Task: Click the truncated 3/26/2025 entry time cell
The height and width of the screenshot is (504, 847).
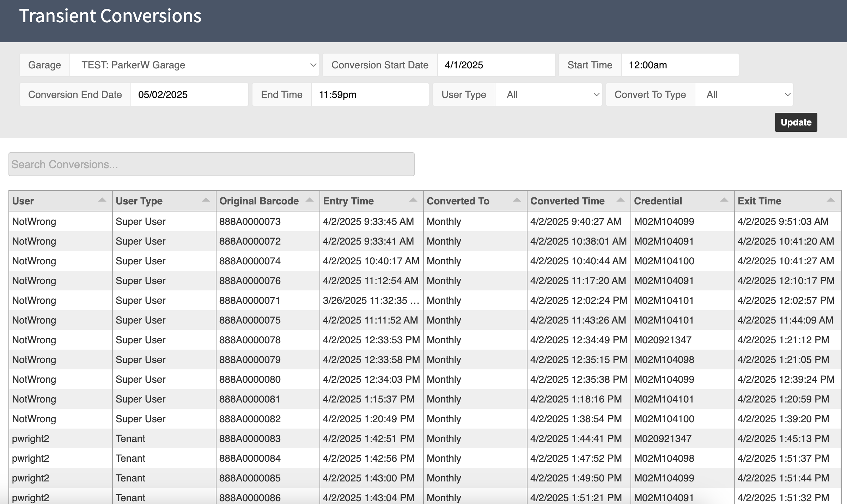Action: pyautogui.click(x=371, y=300)
